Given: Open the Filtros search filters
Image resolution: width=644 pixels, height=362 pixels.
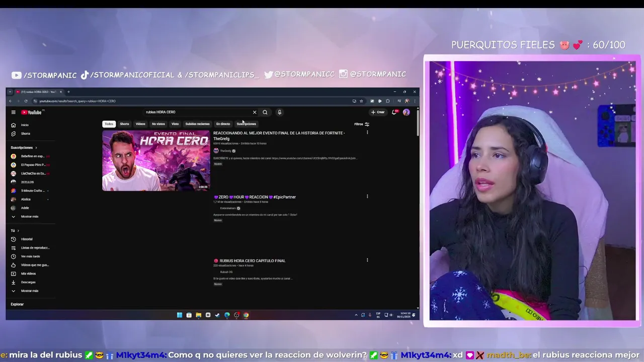Looking at the screenshot, I should 362,124.
